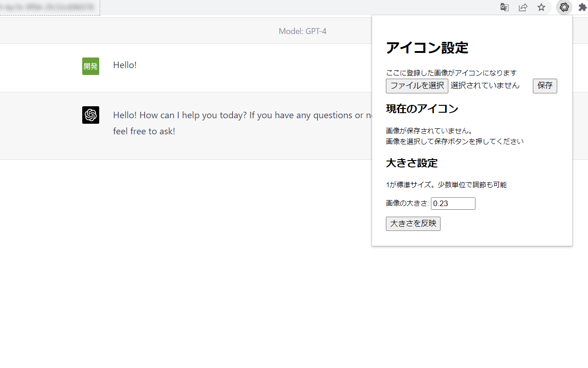Click the 大きさ設定 heading
588x368 pixels.
[412, 163]
